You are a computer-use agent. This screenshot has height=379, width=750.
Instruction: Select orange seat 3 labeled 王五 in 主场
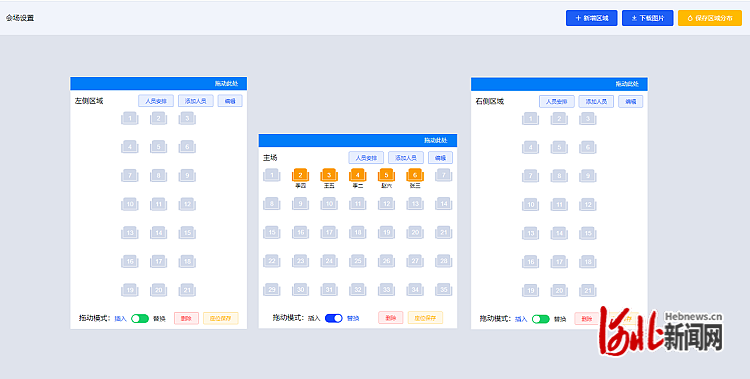[329, 176]
